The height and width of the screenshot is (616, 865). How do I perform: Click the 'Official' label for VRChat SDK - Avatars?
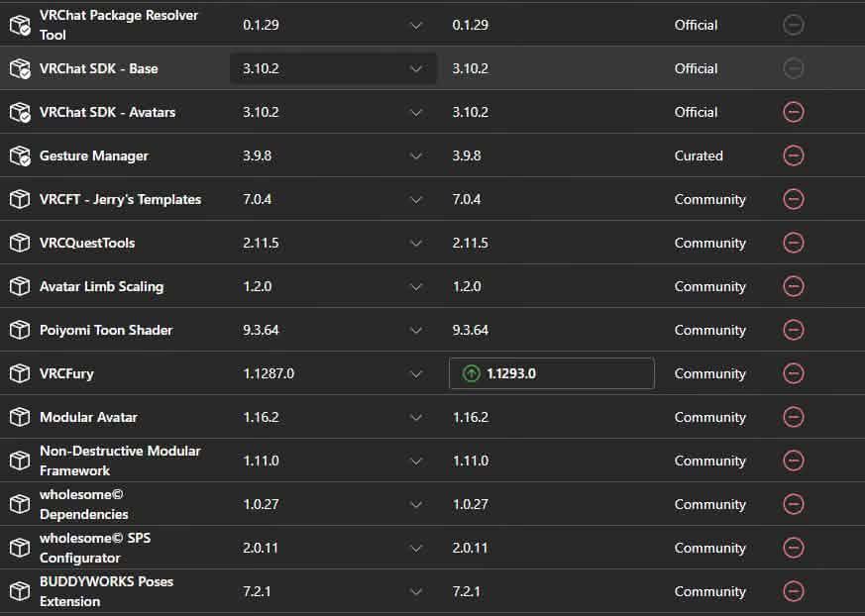click(x=696, y=112)
